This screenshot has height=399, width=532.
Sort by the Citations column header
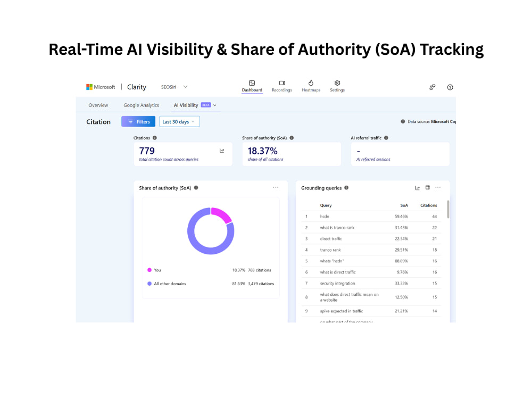tap(428, 205)
